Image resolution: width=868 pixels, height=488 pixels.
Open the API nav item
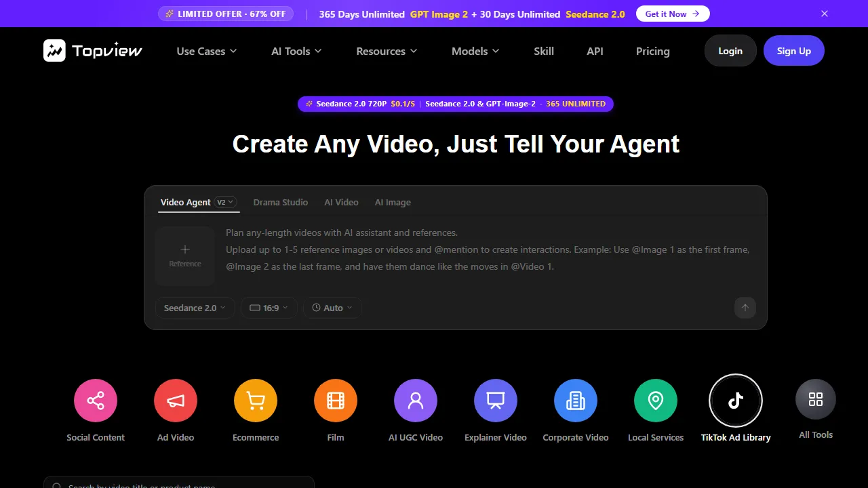595,51
